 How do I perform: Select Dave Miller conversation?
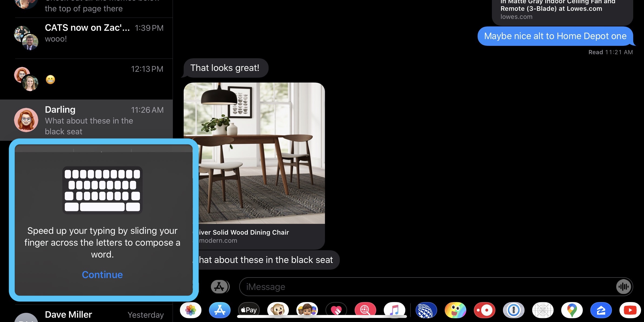(86, 314)
